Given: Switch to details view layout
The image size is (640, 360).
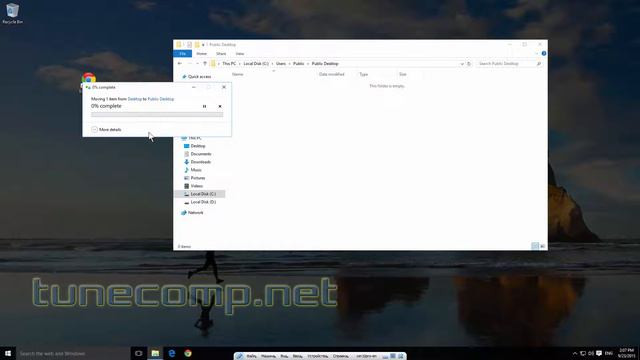Looking at the screenshot, I should click(535, 246).
